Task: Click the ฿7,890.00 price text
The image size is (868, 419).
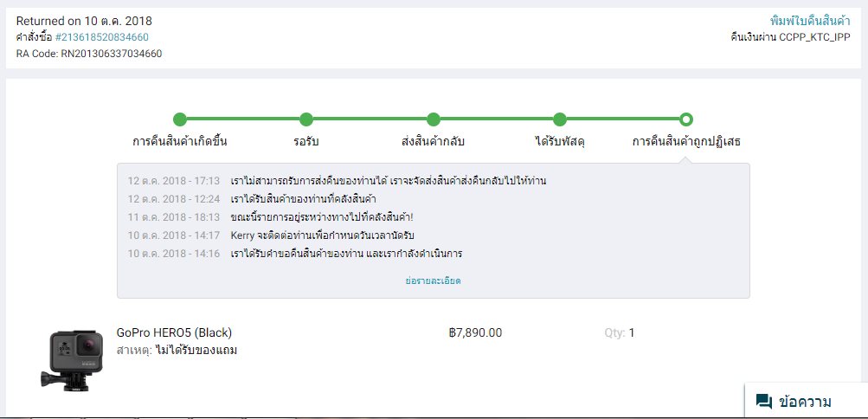Action: point(476,332)
